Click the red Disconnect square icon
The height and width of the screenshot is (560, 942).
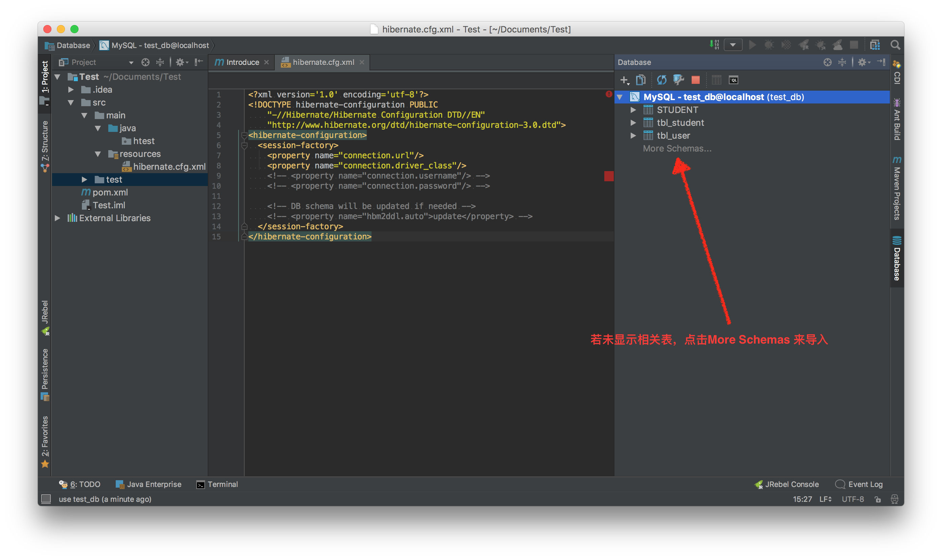(x=695, y=79)
